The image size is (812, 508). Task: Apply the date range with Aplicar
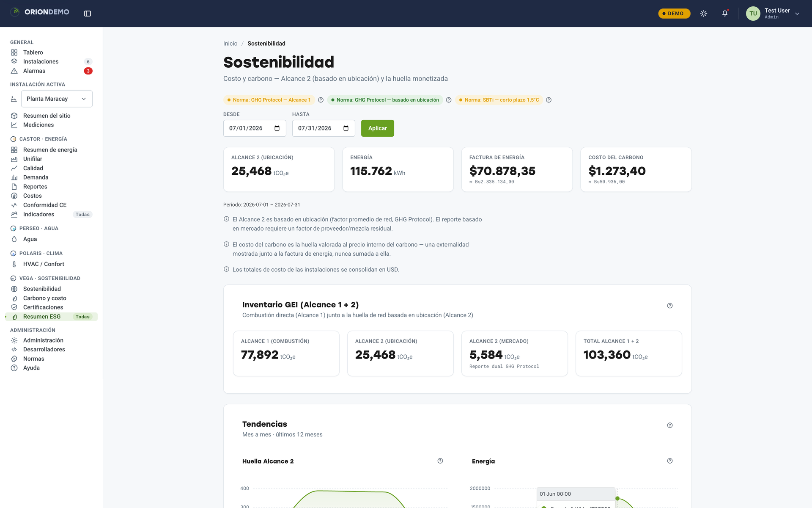(x=378, y=128)
